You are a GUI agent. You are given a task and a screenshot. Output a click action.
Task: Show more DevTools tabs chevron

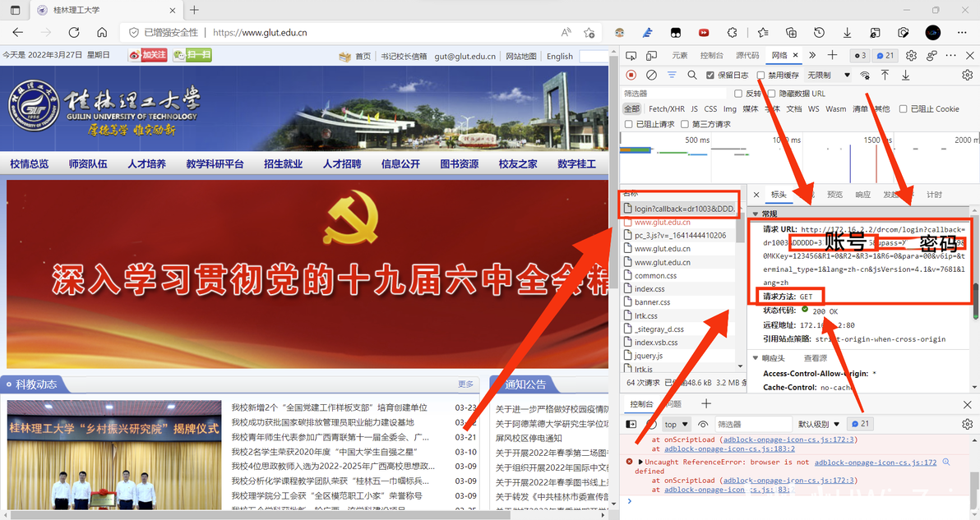point(812,56)
